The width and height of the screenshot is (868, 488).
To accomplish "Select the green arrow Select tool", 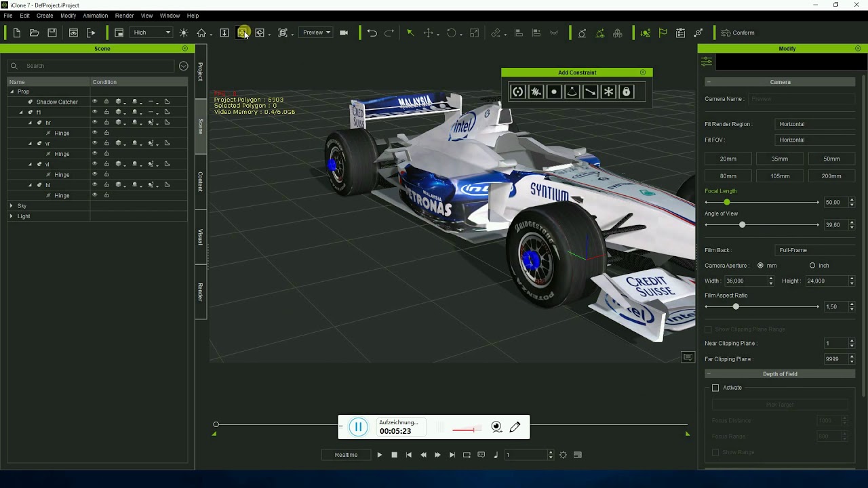I will tap(410, 33).
